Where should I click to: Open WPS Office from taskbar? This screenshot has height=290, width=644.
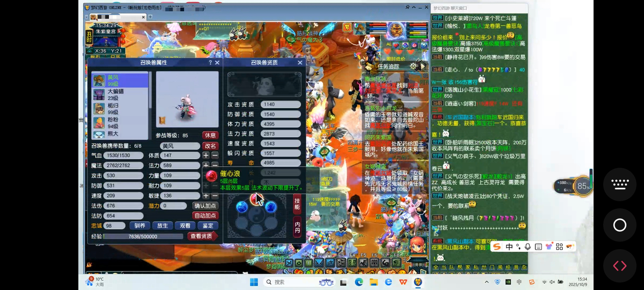(x=403, y=282)
